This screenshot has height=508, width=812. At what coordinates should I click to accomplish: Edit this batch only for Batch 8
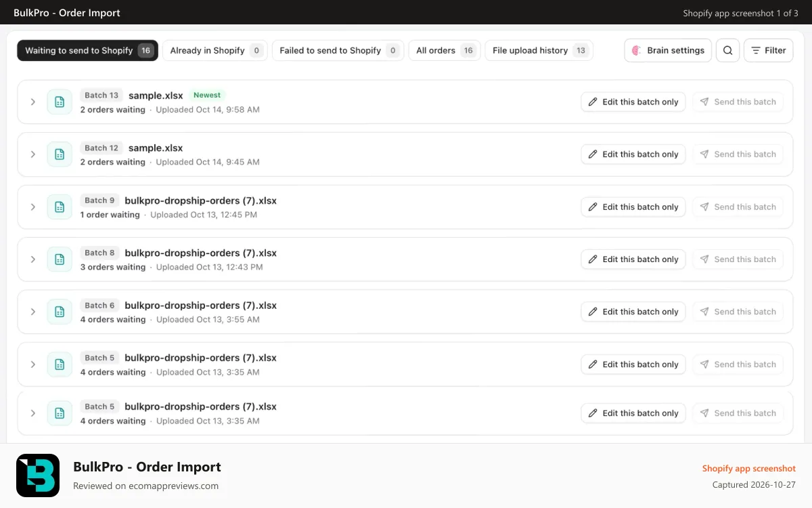(x=633, y=259)
